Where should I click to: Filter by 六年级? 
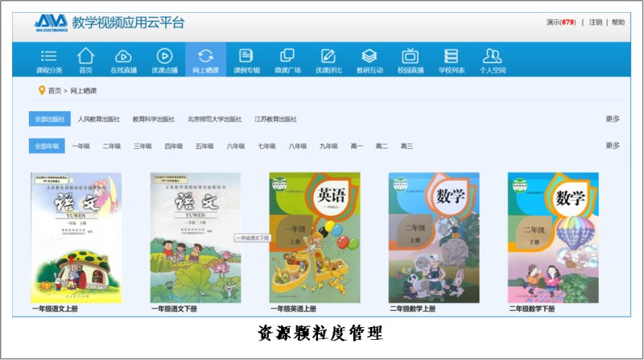[236, 146]
